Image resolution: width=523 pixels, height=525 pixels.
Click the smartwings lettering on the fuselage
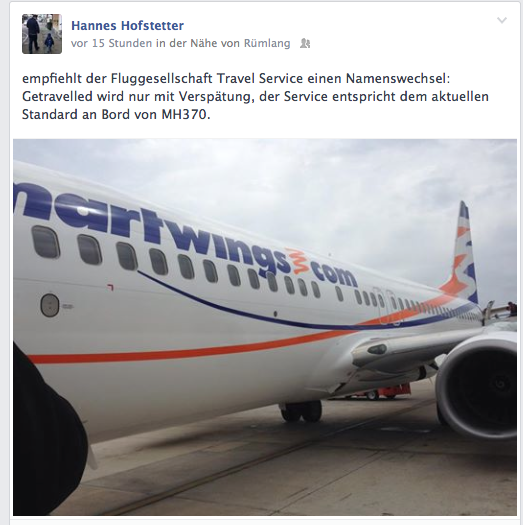[x=151, y=228]
